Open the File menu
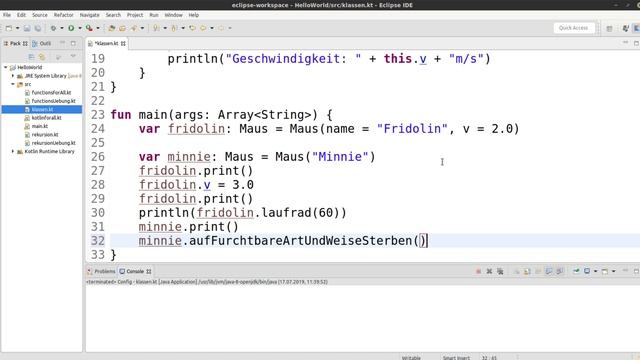Image resolution: width=640 pixels, height=360 pixels. pyautogui.click(x=7, y=15)
